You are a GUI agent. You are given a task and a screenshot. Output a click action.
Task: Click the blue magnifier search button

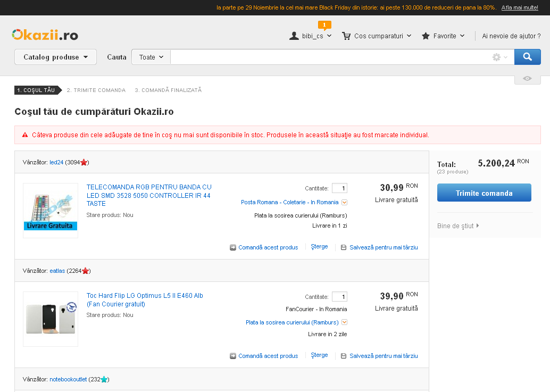(x=528, y=57)
